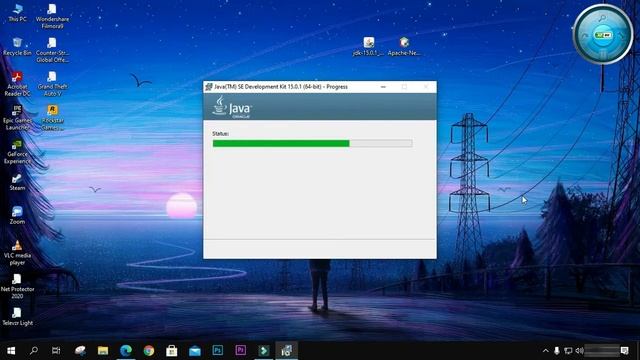Launch Premiere Pro from the taskbar
This screenshot has width=640, height=360.
click(240, 351)
